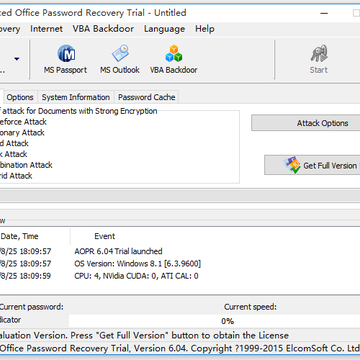Select the Dictionary Attack entry
The height and width of the screenshot is (360, 360).
(22, 133)
